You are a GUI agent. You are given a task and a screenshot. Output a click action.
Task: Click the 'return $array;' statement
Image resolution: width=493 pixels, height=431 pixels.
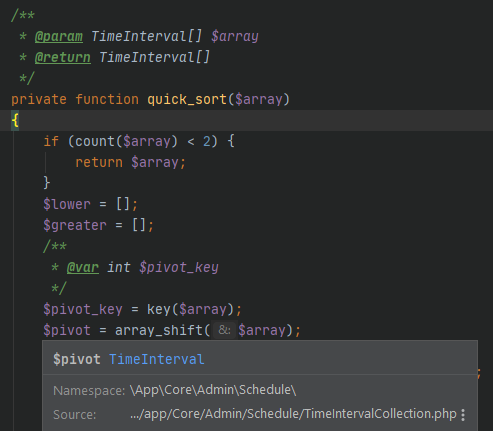click(x=130, y=162)
